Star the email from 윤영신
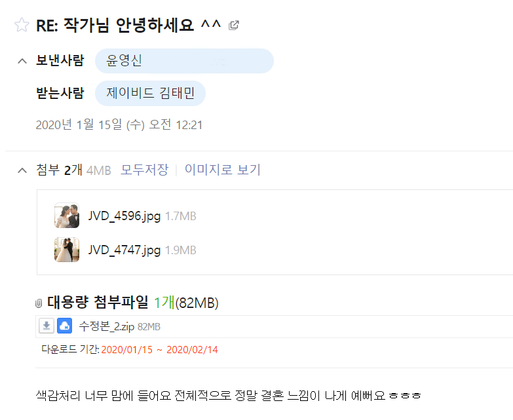This screenshot has width=513, height=420. pyautogui.click(x=22, y=26)
